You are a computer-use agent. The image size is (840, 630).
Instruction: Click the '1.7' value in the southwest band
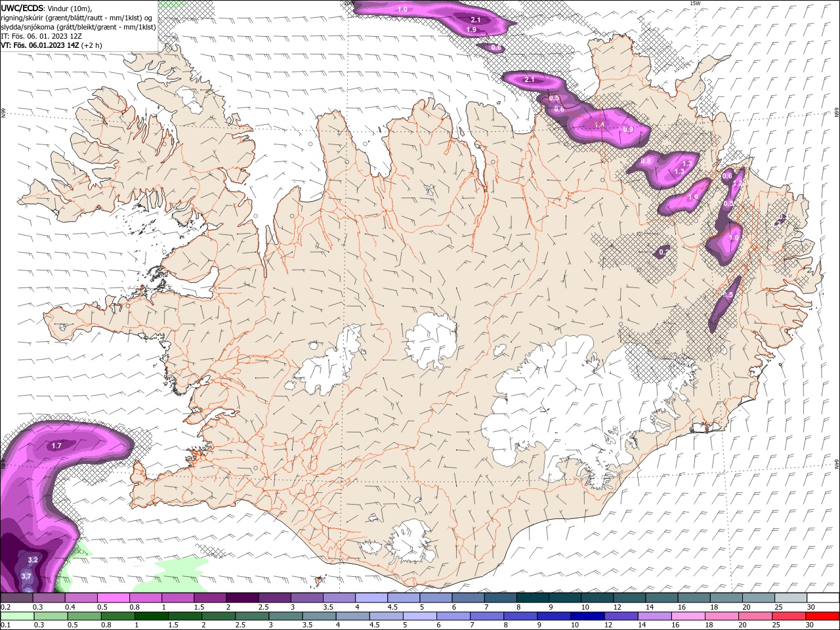tap(56, 446)
